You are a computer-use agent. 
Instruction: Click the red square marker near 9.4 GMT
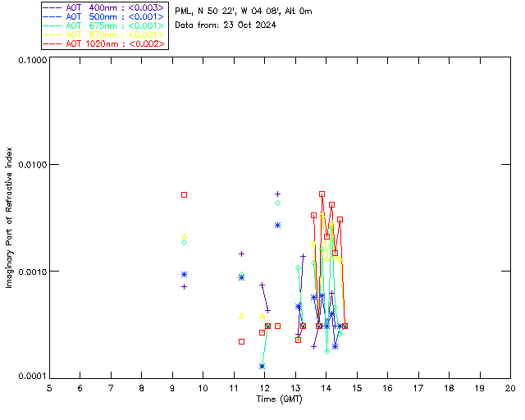(184, 194)
